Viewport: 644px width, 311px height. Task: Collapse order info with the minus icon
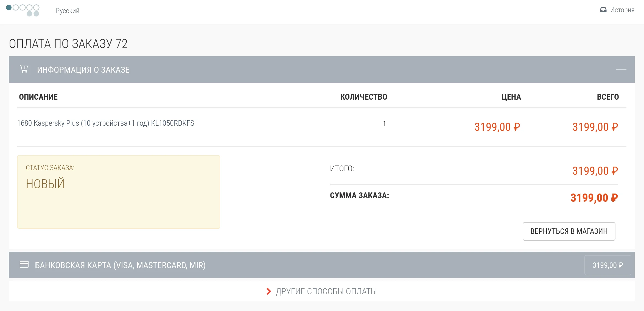tap(621, 70)
